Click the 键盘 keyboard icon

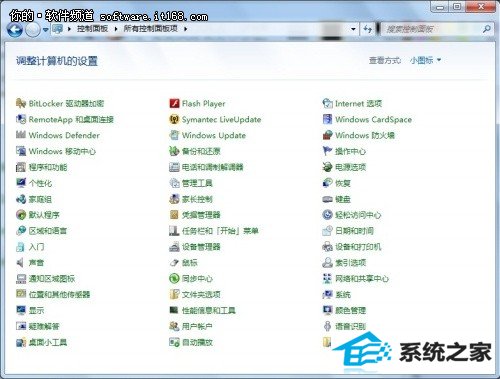tap(328, 199)
